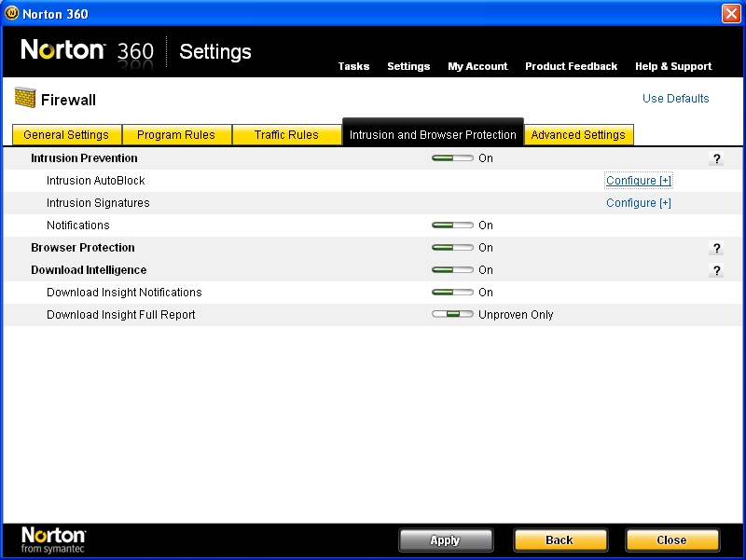Screen dimensions: 746x560
Task: Select the Intrusion AutoBlock label
Action: click(x=96, y=181)
